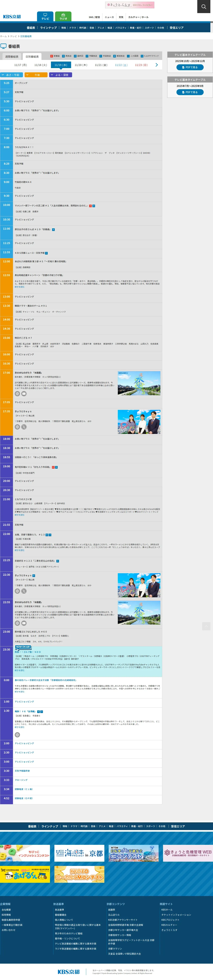Open the 採用情報 footer link
The image size is (213, 980).
coord(6,915)
